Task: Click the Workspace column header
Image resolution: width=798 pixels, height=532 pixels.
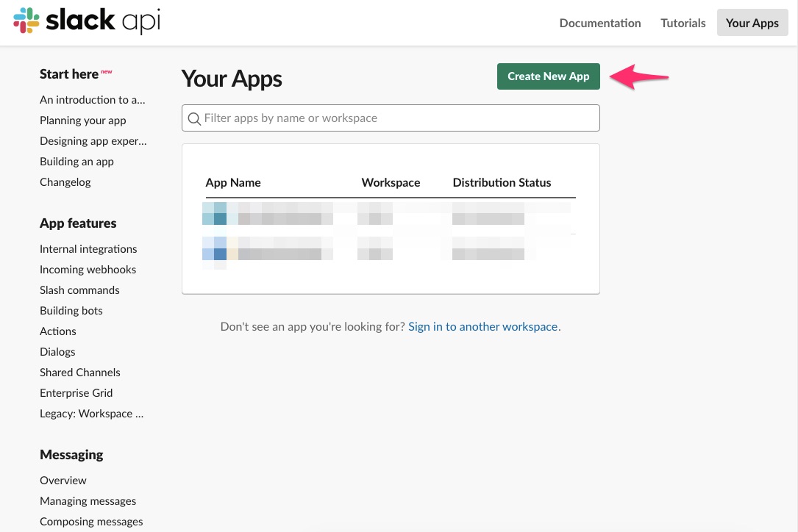Action: pos(391,182)
